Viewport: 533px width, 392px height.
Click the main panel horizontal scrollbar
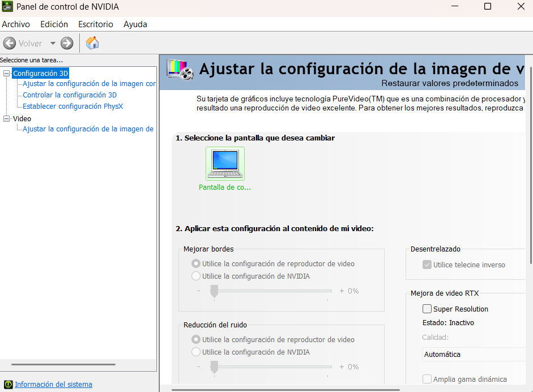point(285,390)
